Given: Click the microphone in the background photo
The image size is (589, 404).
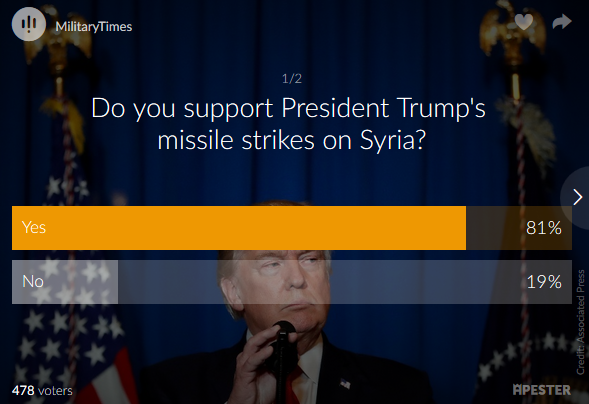Looking at the screenshot, I should click(282, 353).
